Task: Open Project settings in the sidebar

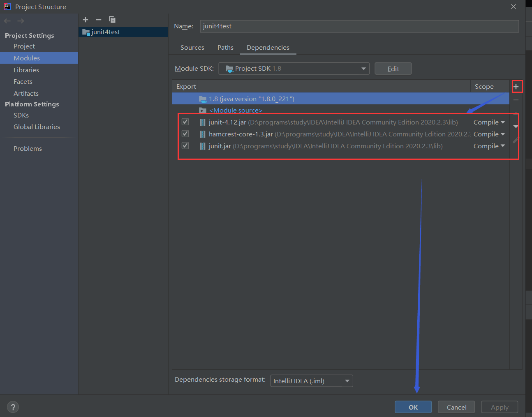Action: point(24,46)
